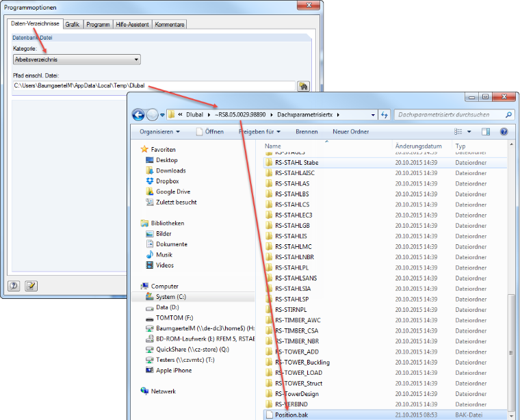Click Dlubal breadcrumb in address bar
Screen dimensions: 520x420
tap(195, 115)
